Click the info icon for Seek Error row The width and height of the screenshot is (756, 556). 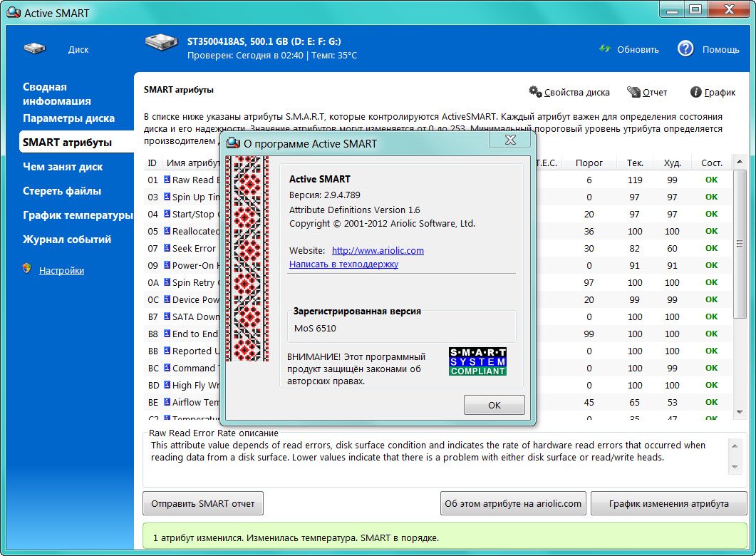point(167,248)
